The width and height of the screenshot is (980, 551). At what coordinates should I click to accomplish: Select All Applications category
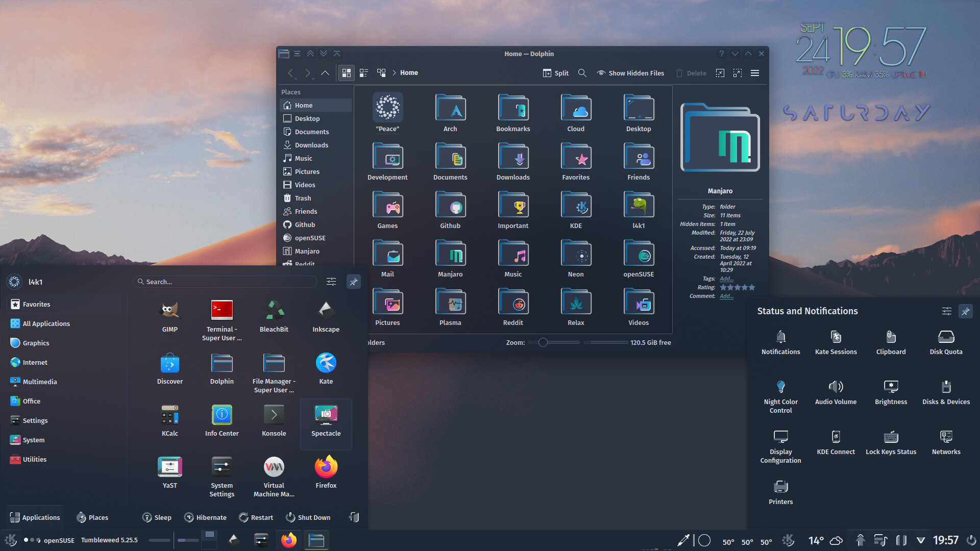64,323
